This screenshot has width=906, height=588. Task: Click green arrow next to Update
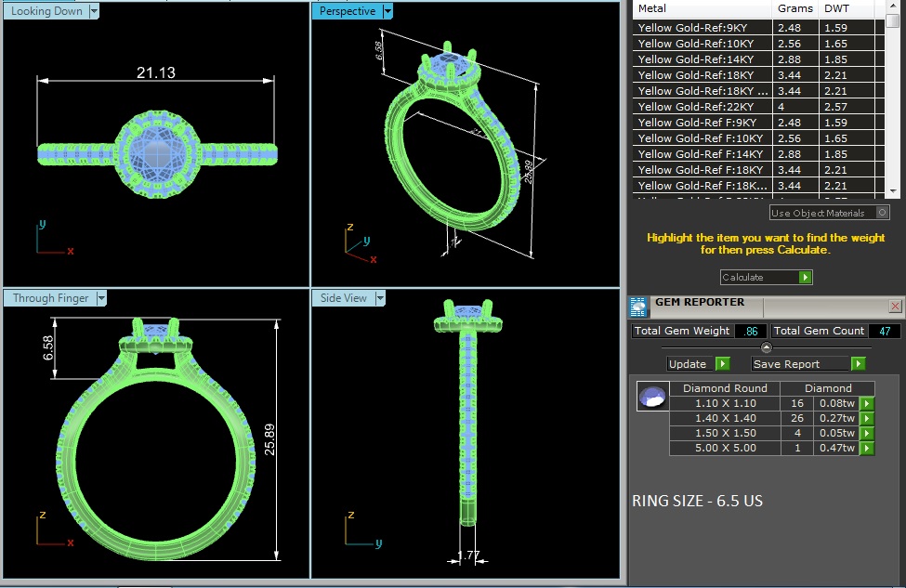pyautogui.click(x=722, y=364)
